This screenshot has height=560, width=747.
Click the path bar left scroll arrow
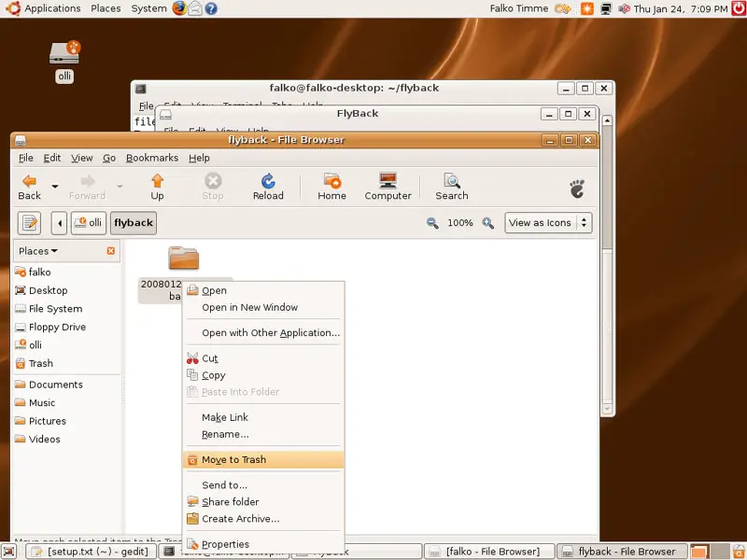pos(59,223)
